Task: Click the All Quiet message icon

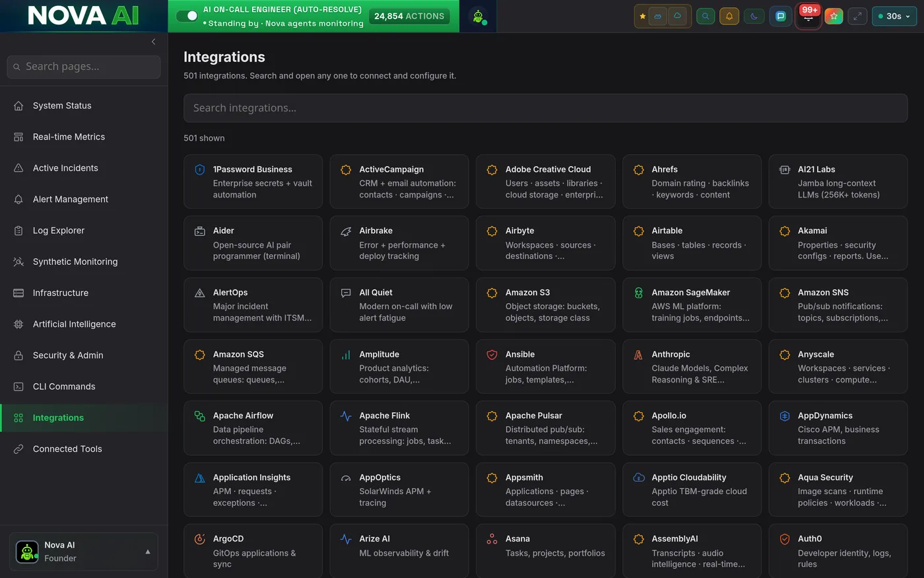Action: pos(346,293)
